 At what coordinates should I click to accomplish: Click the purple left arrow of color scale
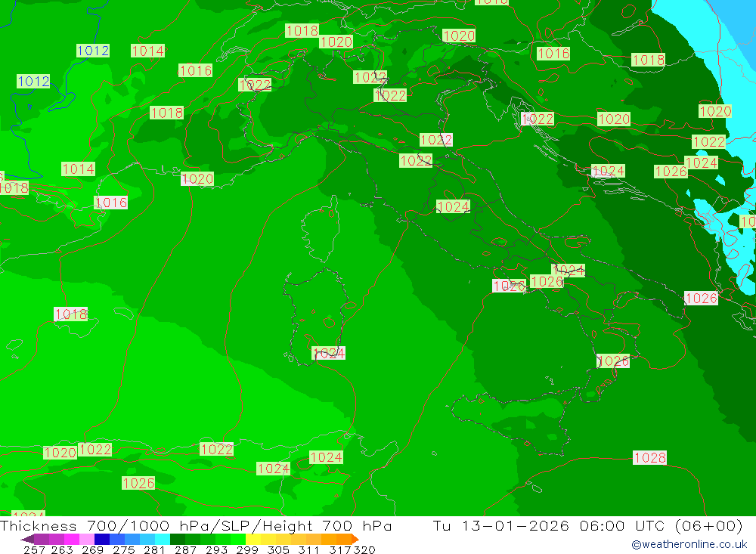[27, 539]
